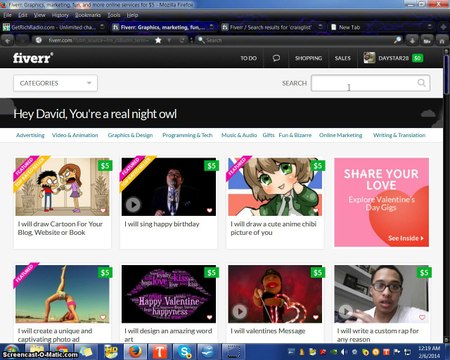Open the Fiverr messages speech bubble icon

(276, 58)
